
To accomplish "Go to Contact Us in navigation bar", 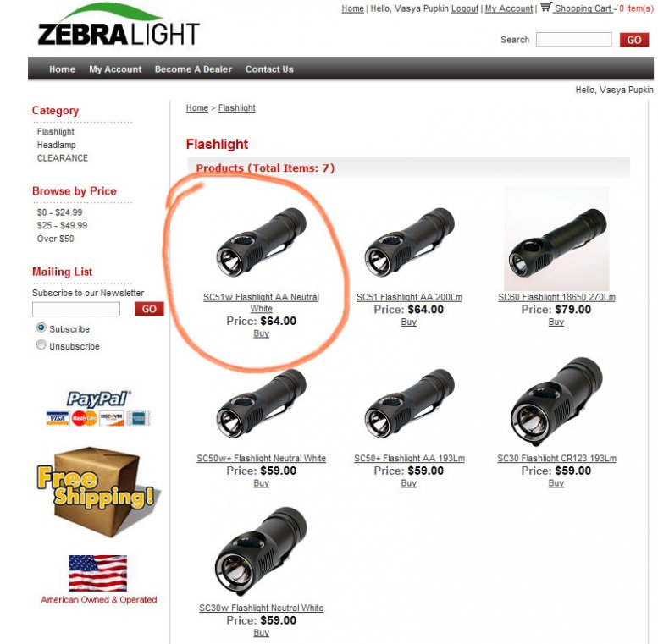I will tap(269, 69).
